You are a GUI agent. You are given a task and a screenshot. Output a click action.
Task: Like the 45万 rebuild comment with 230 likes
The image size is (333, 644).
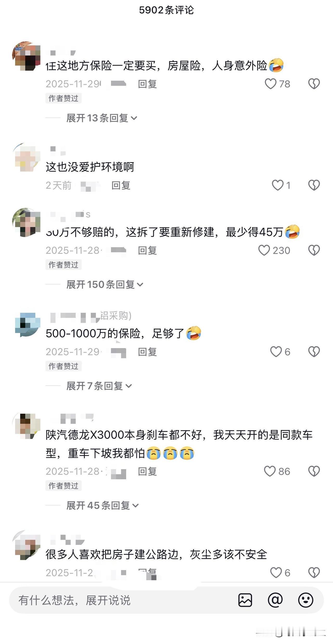tap(264, 250)
